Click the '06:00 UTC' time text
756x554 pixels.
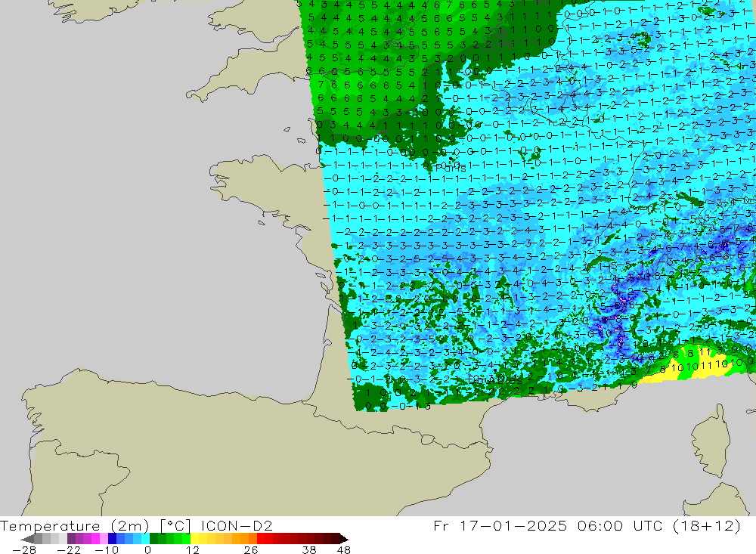(621, 525)
